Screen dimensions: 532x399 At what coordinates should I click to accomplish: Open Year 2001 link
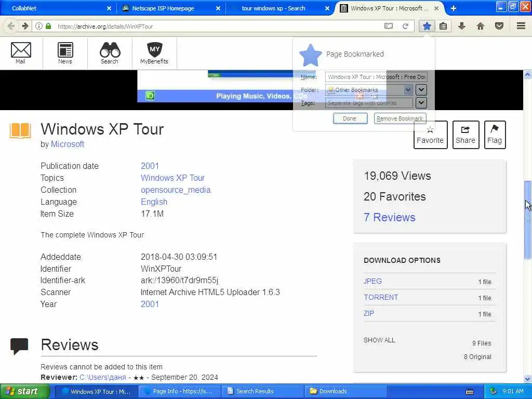pyautogui.click(x=150, y=304)
